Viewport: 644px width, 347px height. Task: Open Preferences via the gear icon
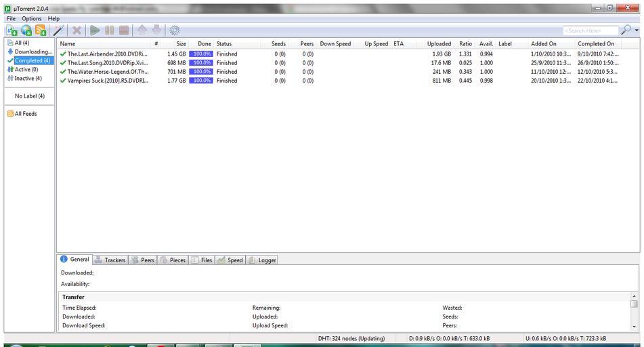coord(175,30)
